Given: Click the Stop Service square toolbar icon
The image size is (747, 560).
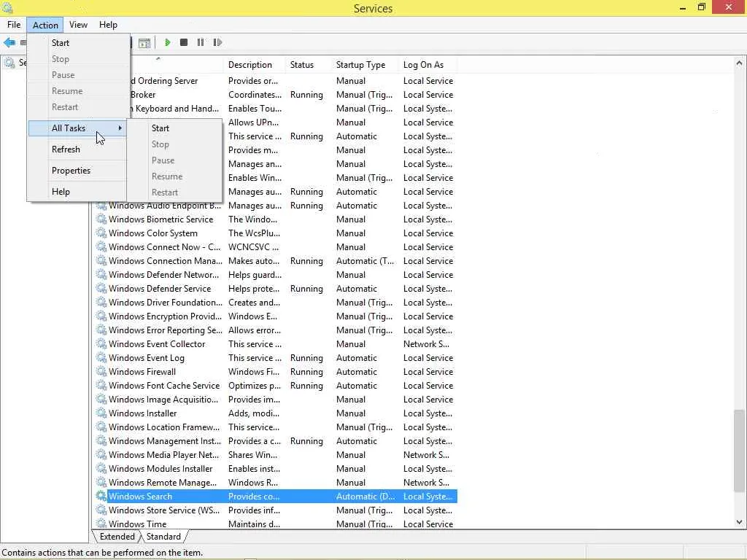Looking at the screenshot, I should pos(184,43).
